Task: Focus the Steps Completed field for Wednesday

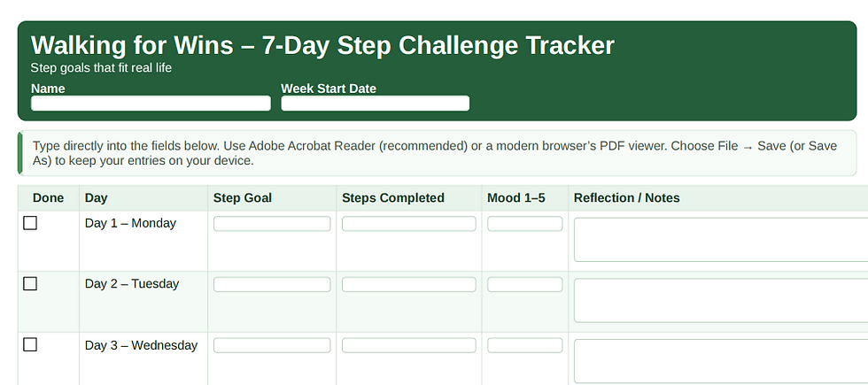Action: [x=408, y=345]
